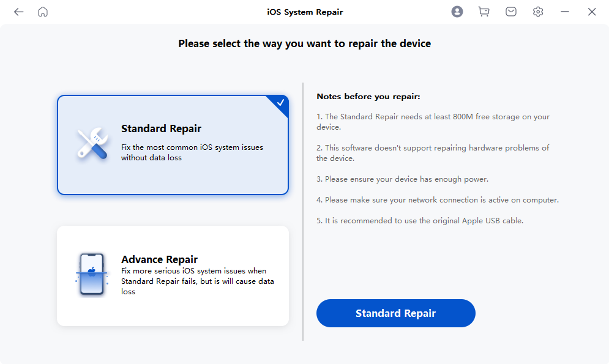This screenshot has width=609, height=364.
Task: Open the home screen icon
Action: pos(43,12)
